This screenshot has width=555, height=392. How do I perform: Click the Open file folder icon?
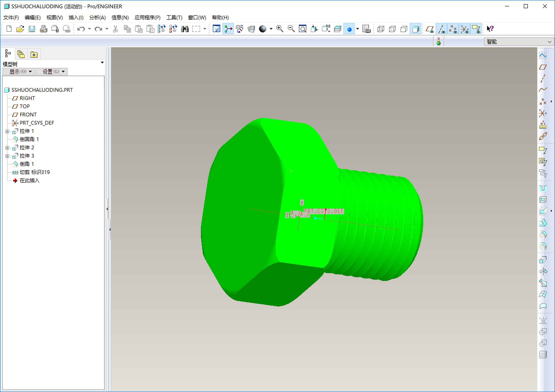pos(20,29)
